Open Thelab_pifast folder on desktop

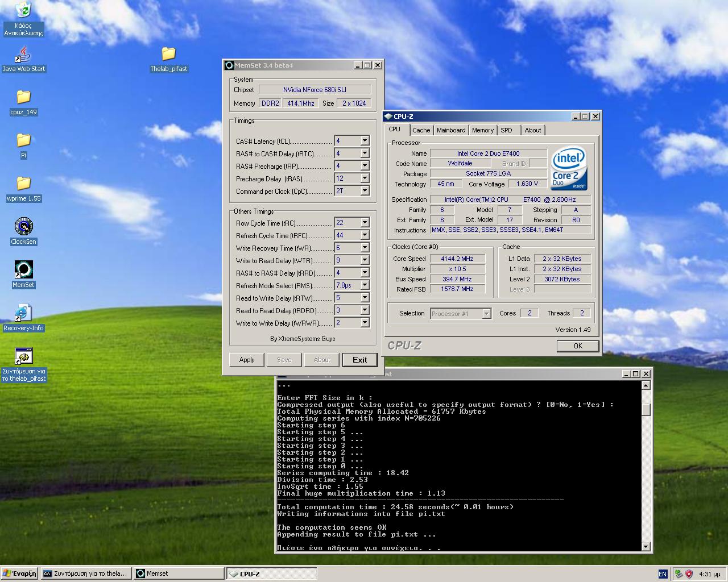[x=168, y=54]
